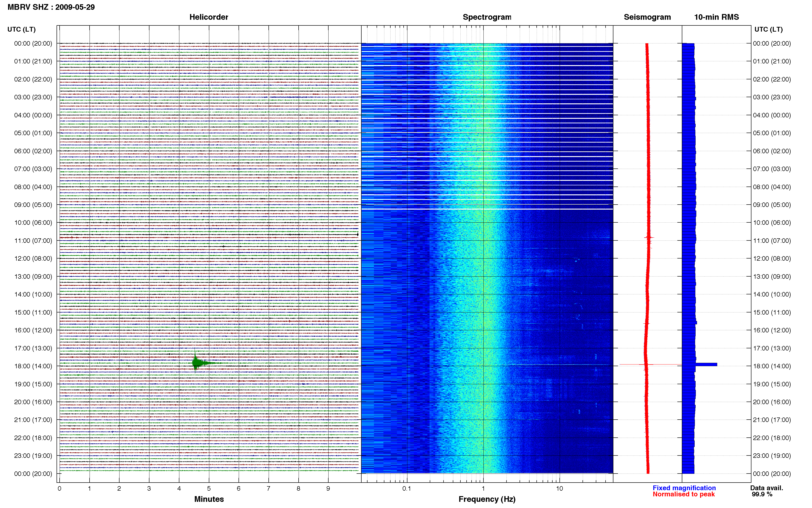Click the left time label '11:00 (07:00)'
Screen dimensions: 812x508
coord(33,240)
